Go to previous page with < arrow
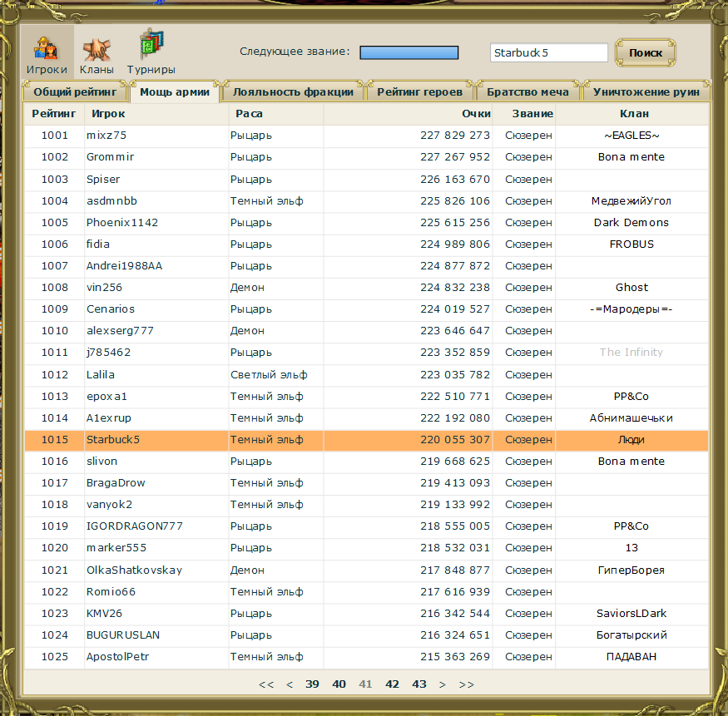 point(290,684)
